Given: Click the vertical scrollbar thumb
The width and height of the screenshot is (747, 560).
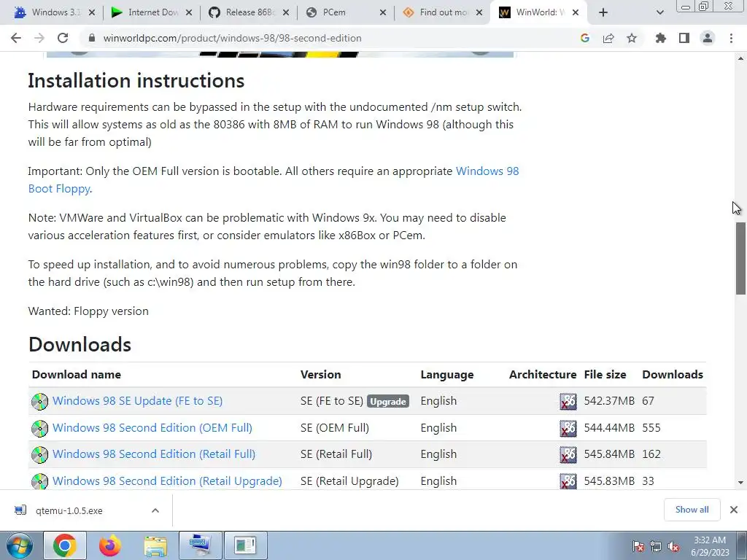Looking at the screenshot, I should pyautogui.click(x=740, y=258).
